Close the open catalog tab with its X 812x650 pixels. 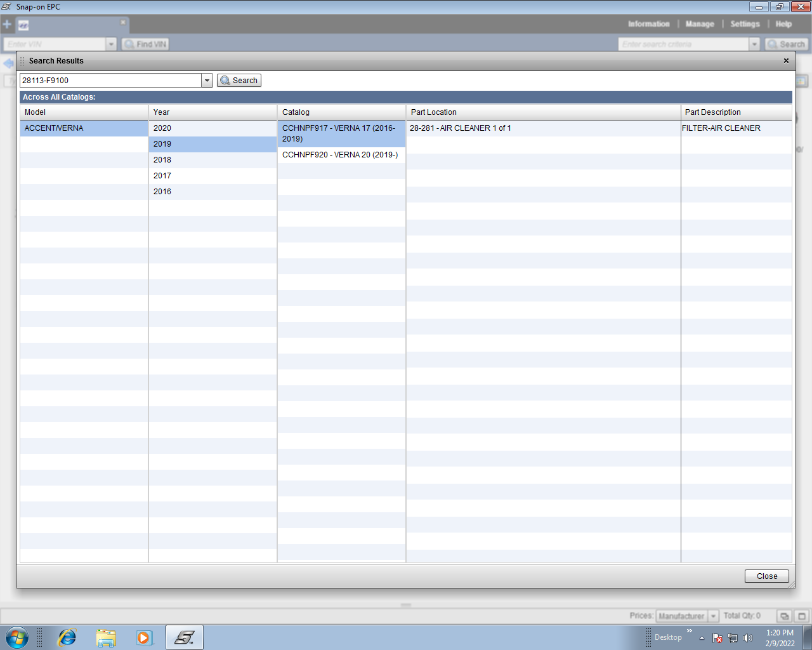point(123,22)
